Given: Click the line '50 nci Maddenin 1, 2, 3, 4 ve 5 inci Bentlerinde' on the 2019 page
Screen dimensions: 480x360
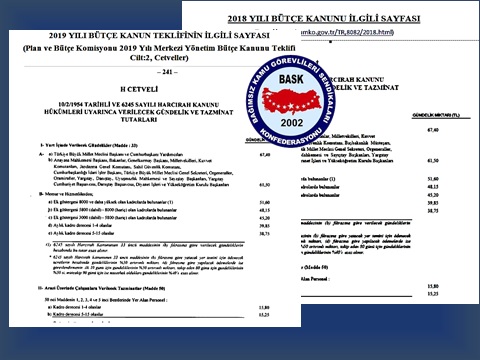Looking at the screenshot, I should (106, 300).
